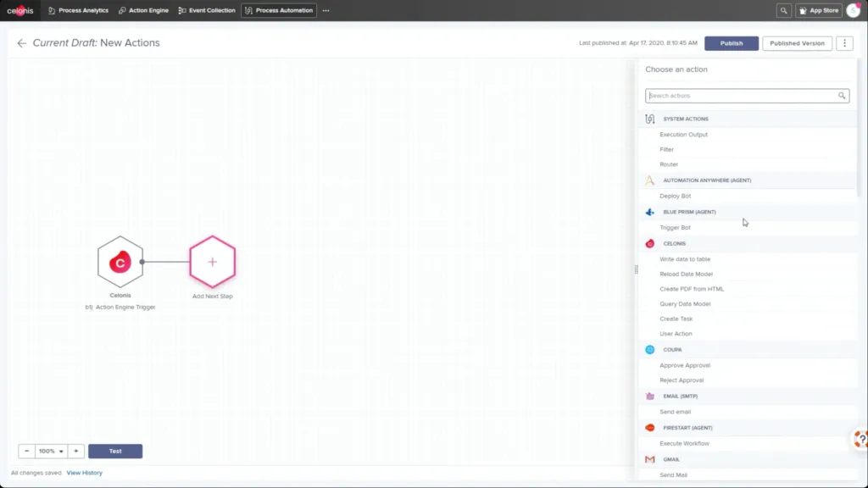Click the Celonis category icon in the action list
Viewport: 868px width, 488px height.
[650, 243]
